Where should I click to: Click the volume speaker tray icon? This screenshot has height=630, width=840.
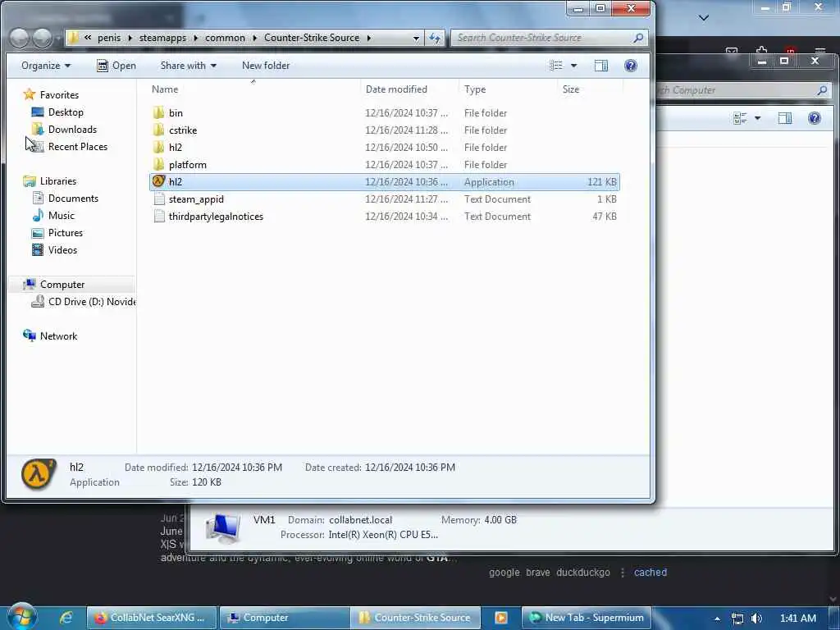coord(756,619)
